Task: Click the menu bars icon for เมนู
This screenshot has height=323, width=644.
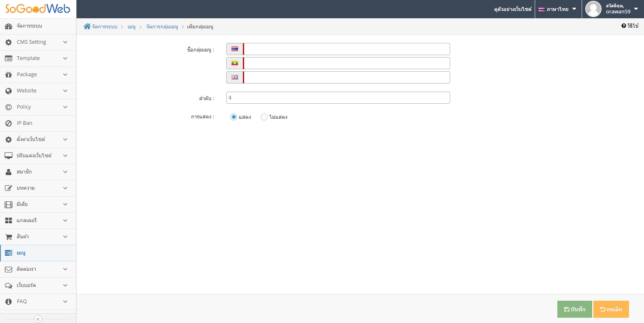Action: (9, 253)
